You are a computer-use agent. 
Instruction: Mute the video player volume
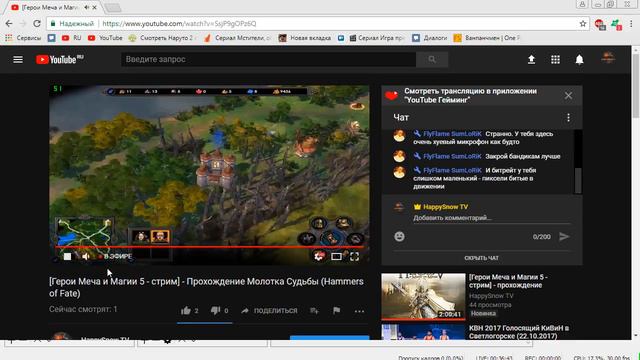pyautogui.click(x=86, y=256)
